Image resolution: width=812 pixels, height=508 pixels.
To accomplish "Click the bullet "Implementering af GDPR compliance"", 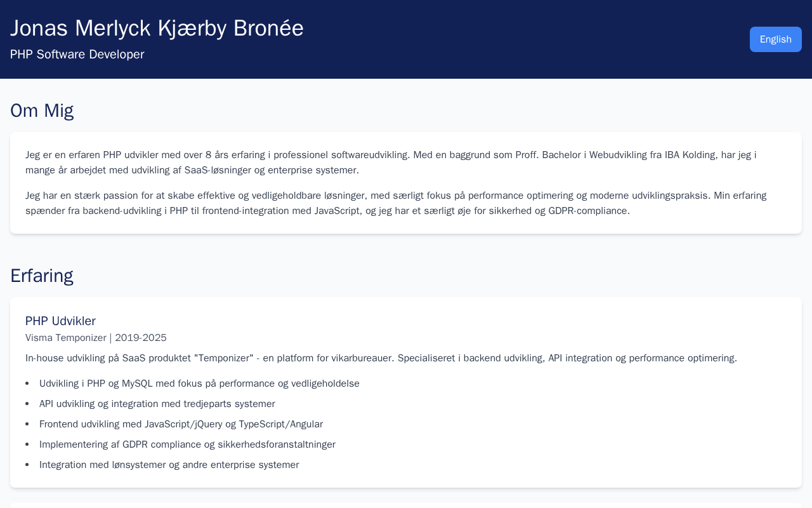I will point(187,444).
